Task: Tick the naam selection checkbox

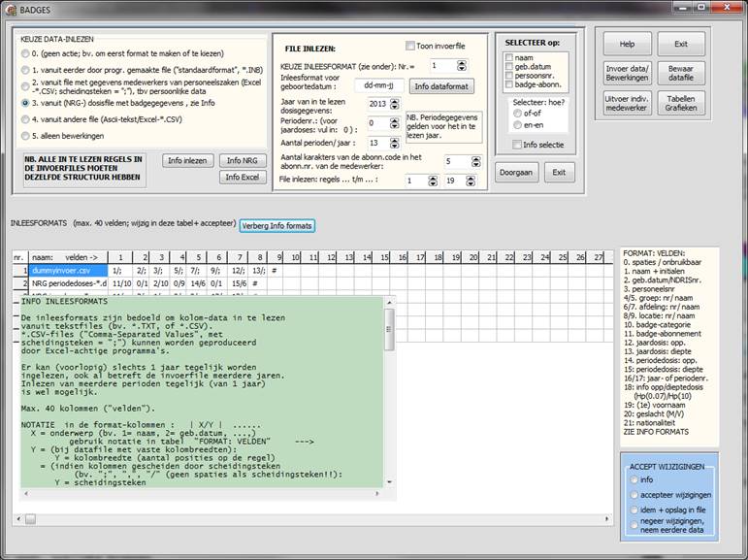Action: pos(509,57)
